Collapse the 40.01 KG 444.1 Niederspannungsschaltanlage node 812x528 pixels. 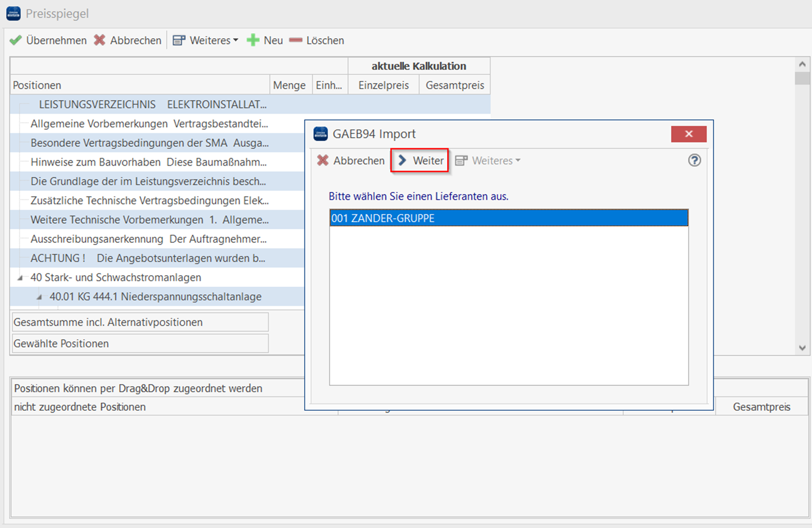tap(39, 297)
